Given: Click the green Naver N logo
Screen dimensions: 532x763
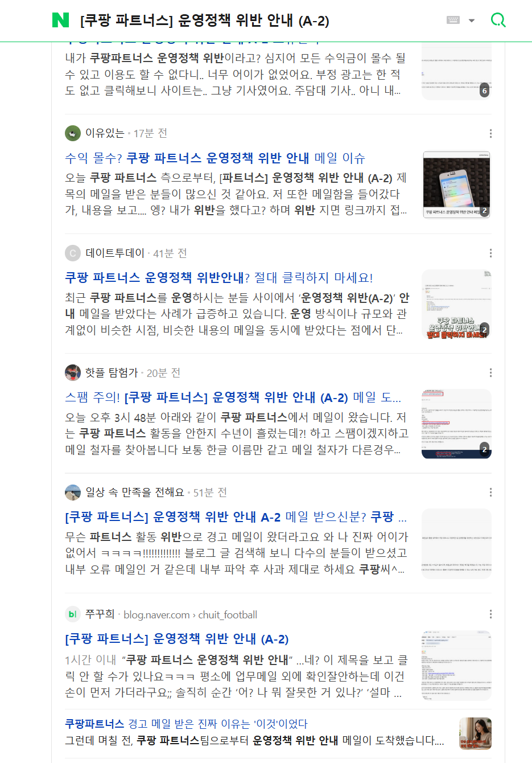Looking at the screenshot, I should 60,20.
